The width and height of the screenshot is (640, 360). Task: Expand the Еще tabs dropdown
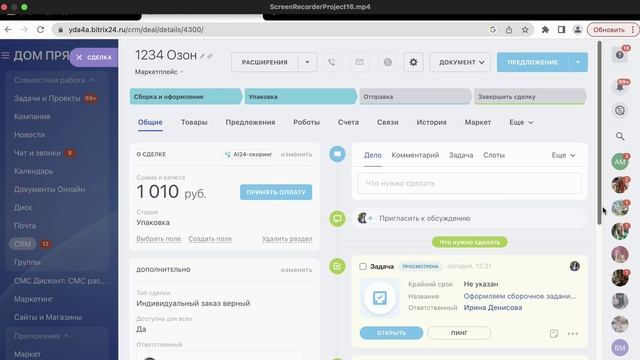click(x=521, y=122)
